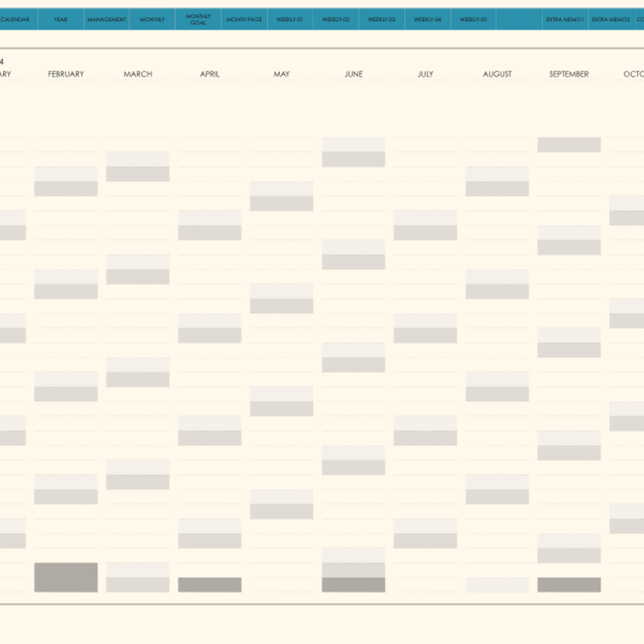Click the dark gray cell ending June
This screenshot has height=644, width=644.
(353, 585)
